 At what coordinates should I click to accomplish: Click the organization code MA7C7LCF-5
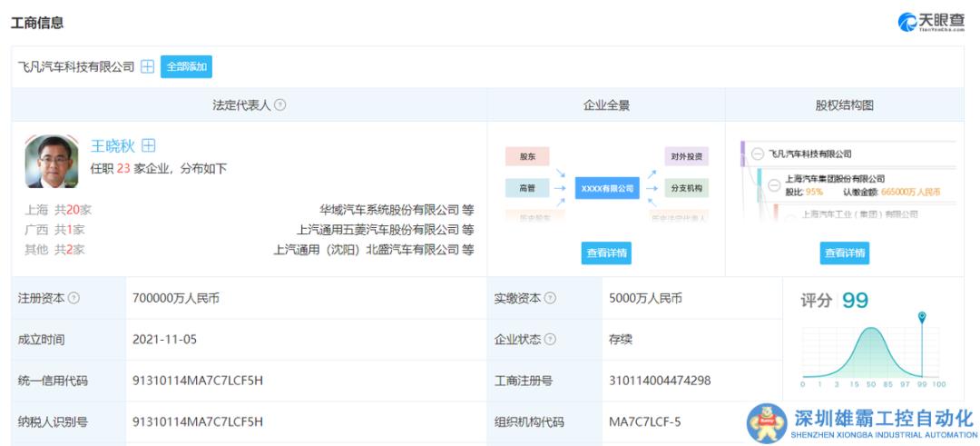point(645,422)
